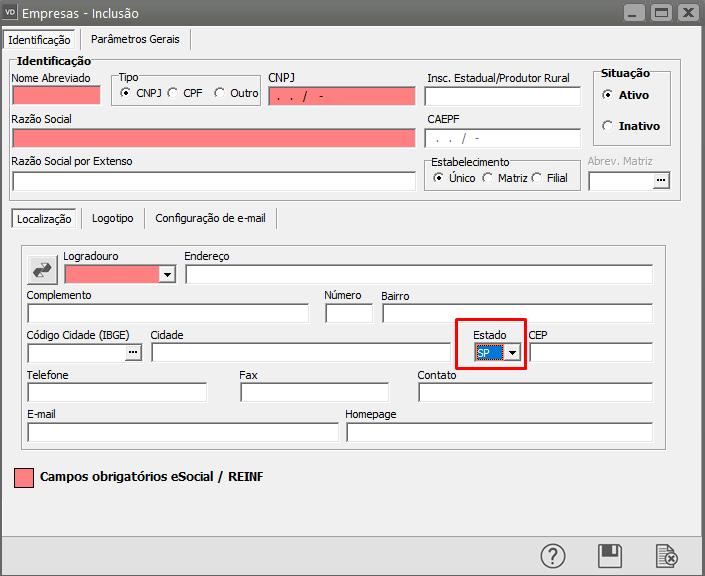The height and width of the screenshot is (576, 705).
Task: Open the Logotipo tab
Action: coord(113,217)
